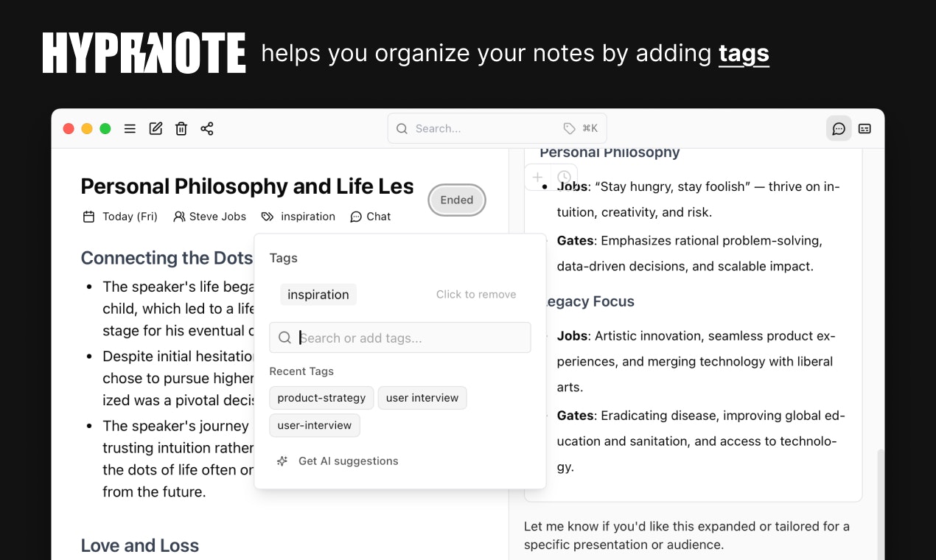This screenshot has width=936, height=560.
Task: Select the product-strategy recent tag
Action: click(x=321, y=398)
